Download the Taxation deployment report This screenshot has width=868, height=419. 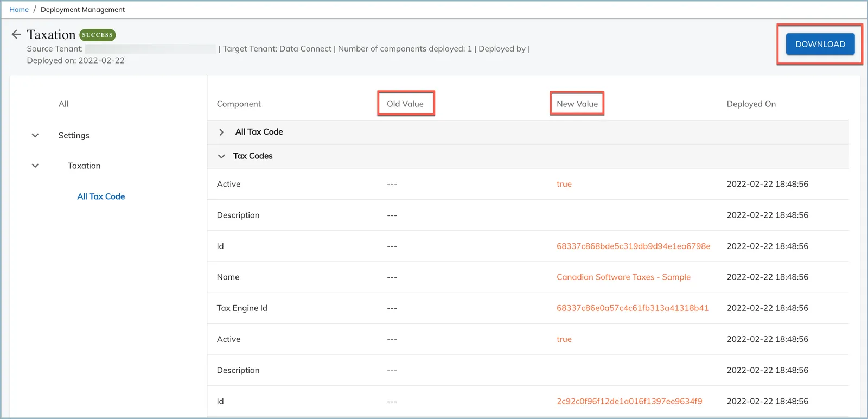pyautogui.click(x=820, y=45)
